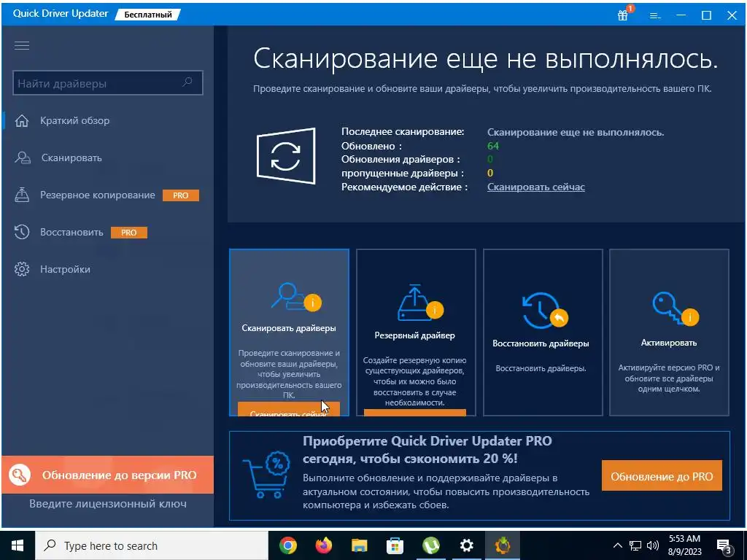Click the Бесплатный edition badge

[x=147, y=15]
